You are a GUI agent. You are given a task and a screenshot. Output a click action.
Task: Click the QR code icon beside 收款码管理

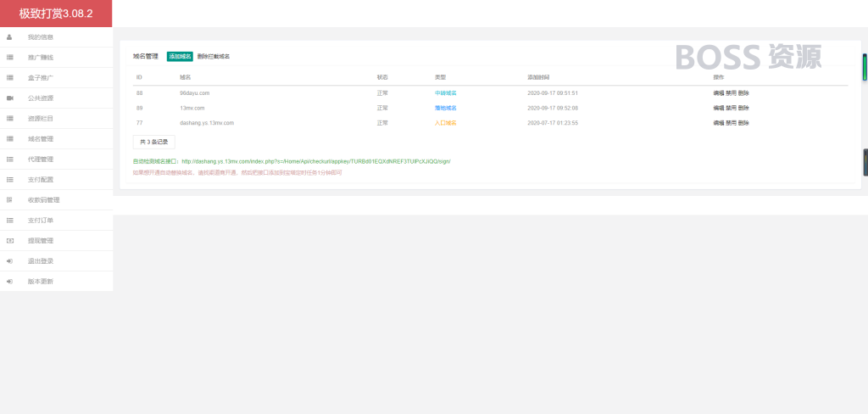coord(9,200)
